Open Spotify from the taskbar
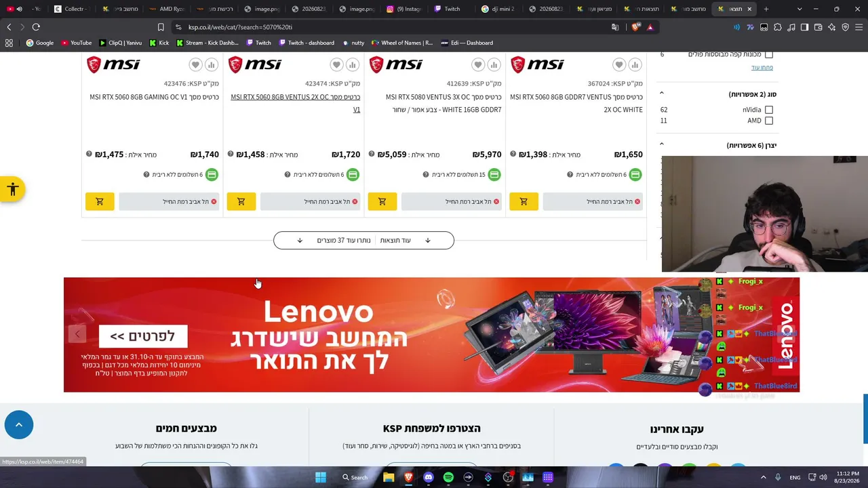868x488 pixels. click(448, 477)
